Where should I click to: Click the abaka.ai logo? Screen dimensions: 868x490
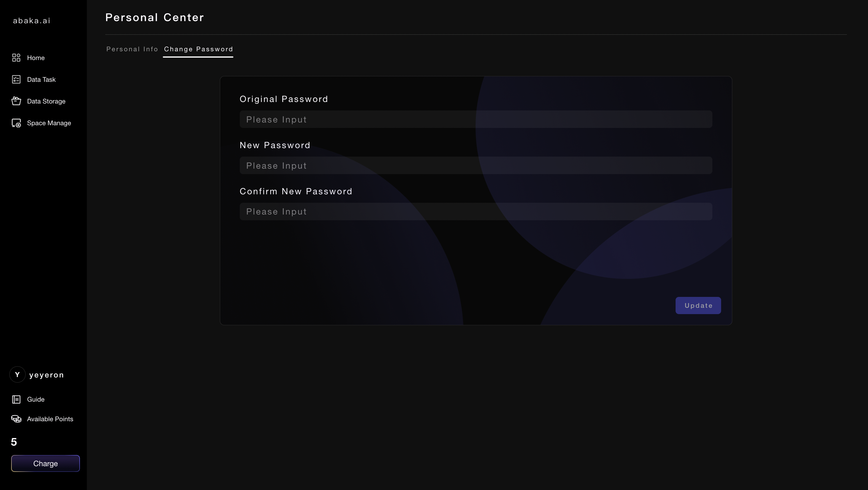click(x=32, y=21)
